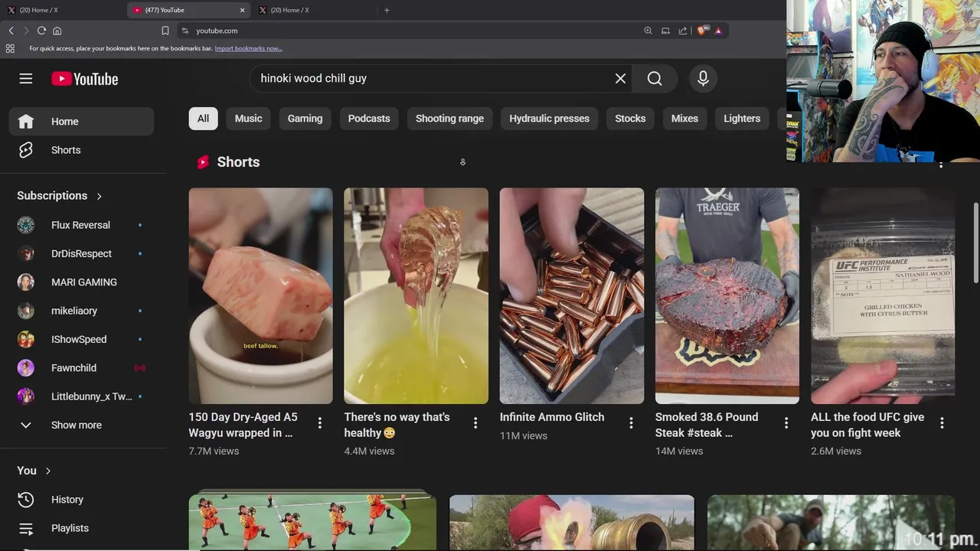
Task: Open the apps grid icon in the bookmarks bar
Action: pyautogui.click(x=10, y=48)
